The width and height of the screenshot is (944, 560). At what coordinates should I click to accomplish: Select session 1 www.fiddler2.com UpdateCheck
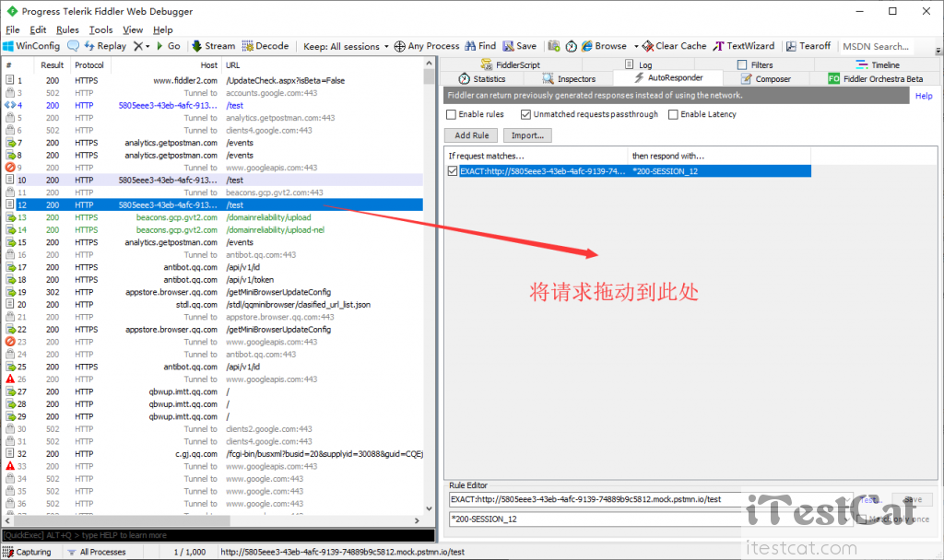click(x=213, y=81)
